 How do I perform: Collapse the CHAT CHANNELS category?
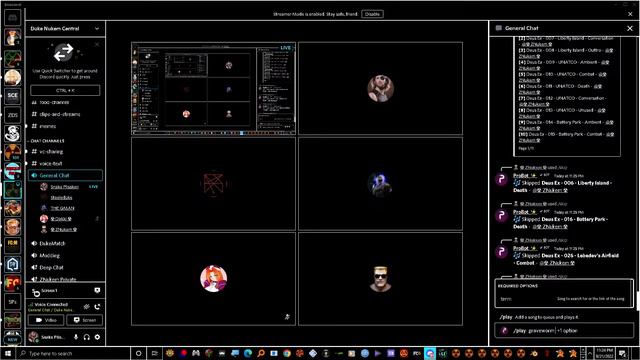(x=46, y=141)
